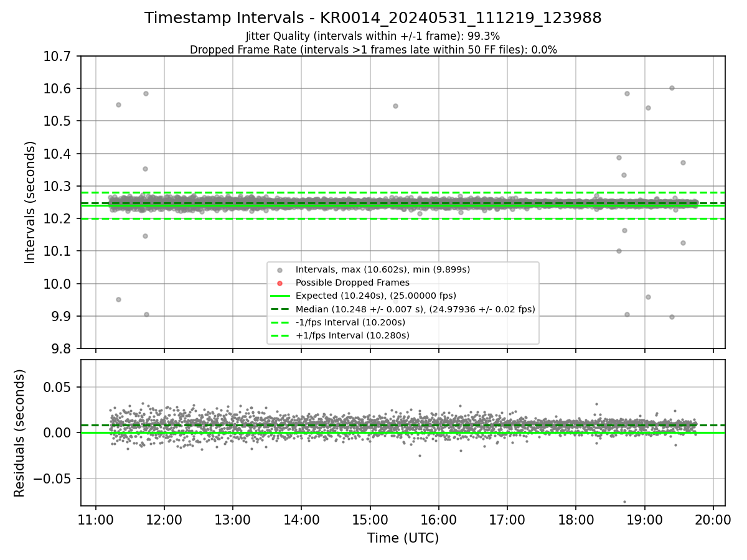Click the 10.4 tick label on intervals axis

pyautogui.click(x=59, y=154)
